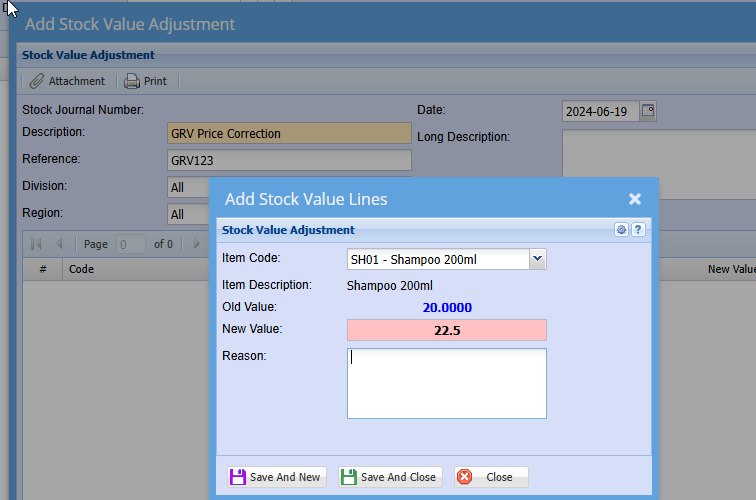
Task: Go to previous page in grid pager
Action: pos(59,244)
